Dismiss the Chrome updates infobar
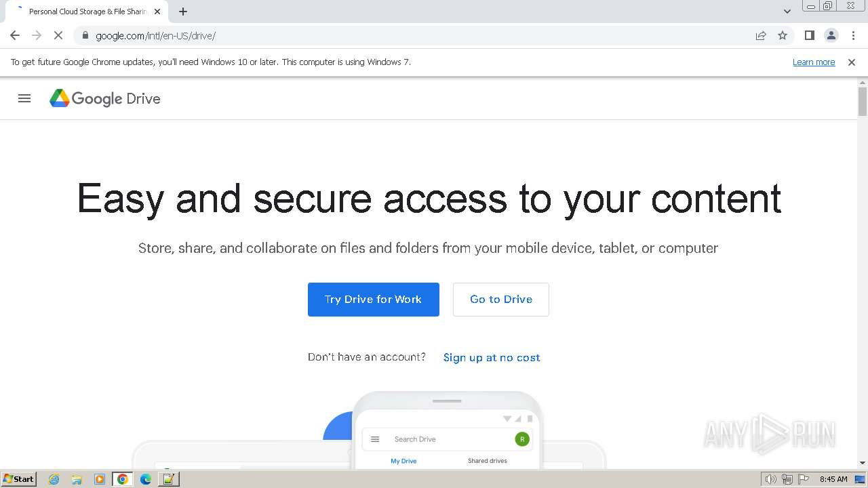 pyautogui.click(x=852, y=62)
